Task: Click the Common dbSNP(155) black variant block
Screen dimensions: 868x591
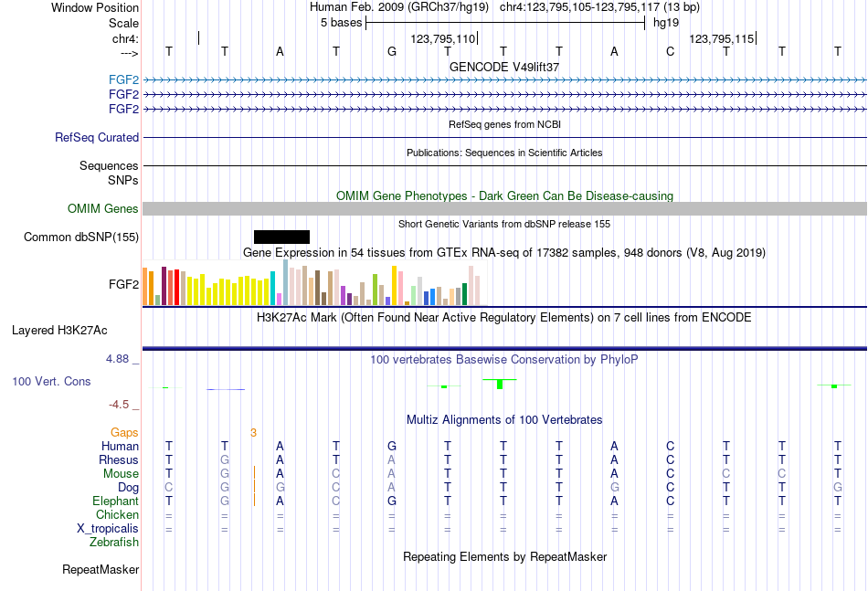Action: (x=281, y=237)
